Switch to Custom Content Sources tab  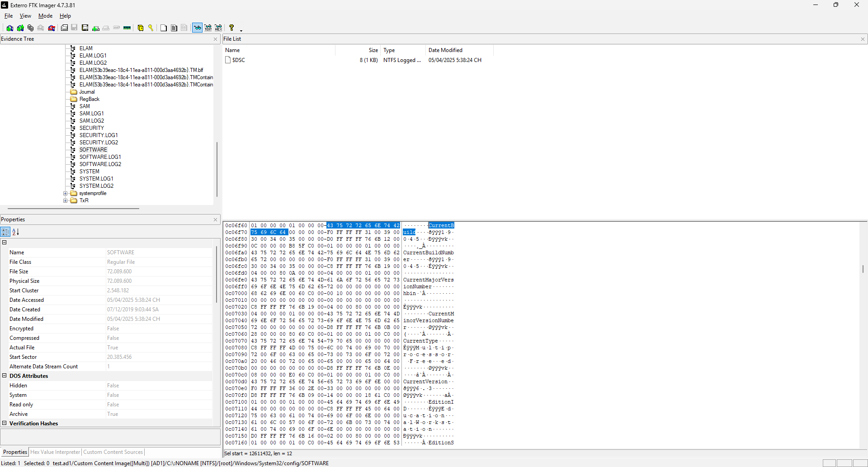[x=113, y=452]
